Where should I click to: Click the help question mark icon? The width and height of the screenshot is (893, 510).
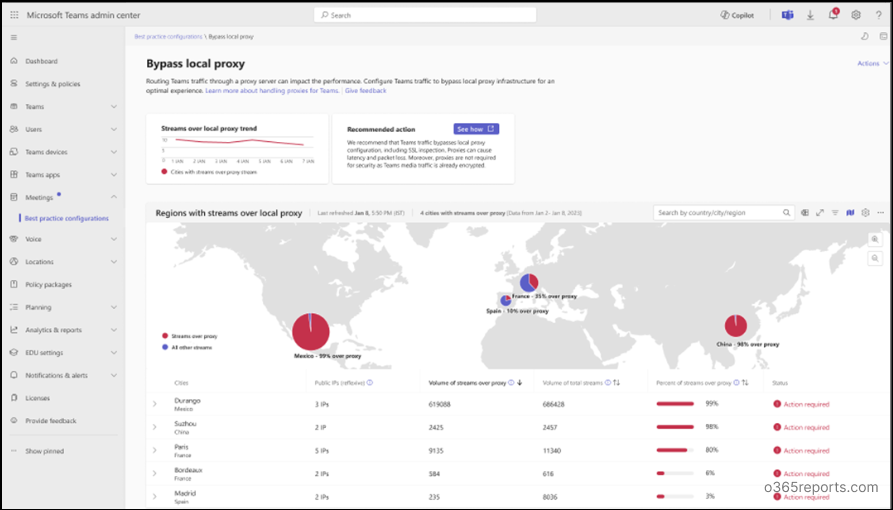879,15
